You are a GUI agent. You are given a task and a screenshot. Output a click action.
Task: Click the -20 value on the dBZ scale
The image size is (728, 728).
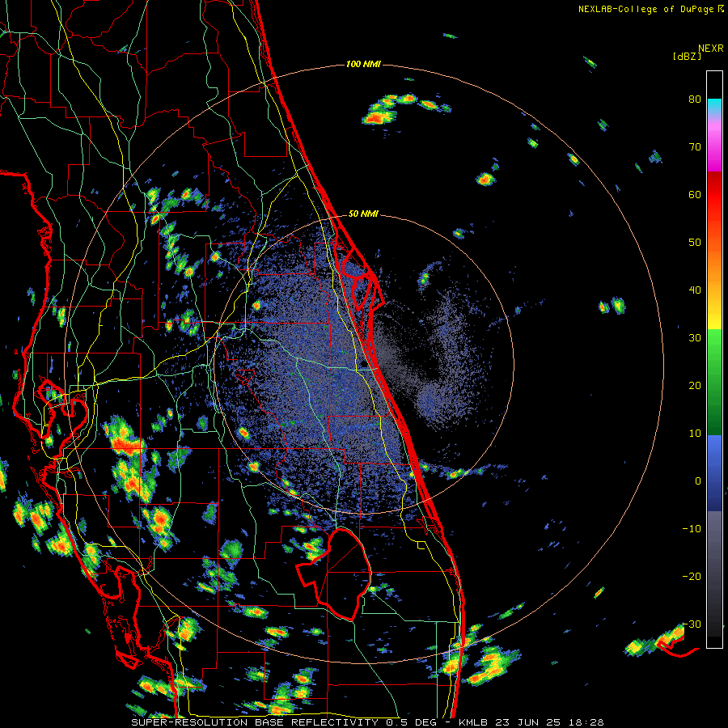coord(692,577)
